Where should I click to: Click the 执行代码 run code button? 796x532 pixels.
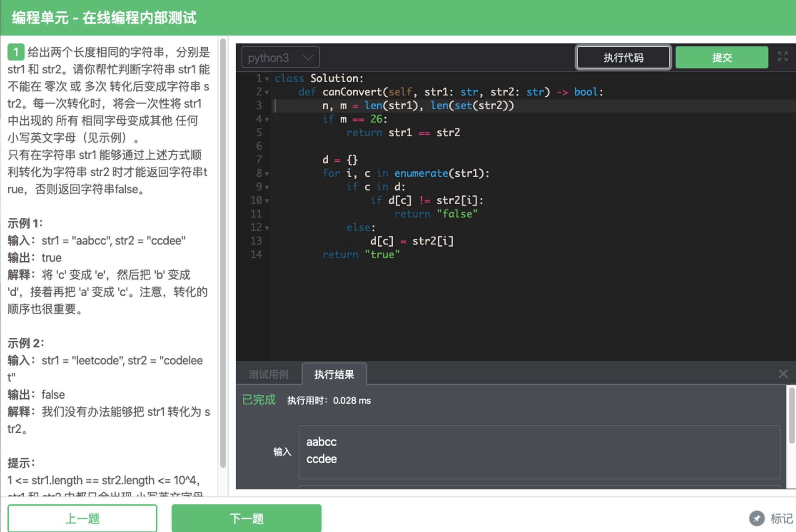pyautogui.click(x=623, y=57)
